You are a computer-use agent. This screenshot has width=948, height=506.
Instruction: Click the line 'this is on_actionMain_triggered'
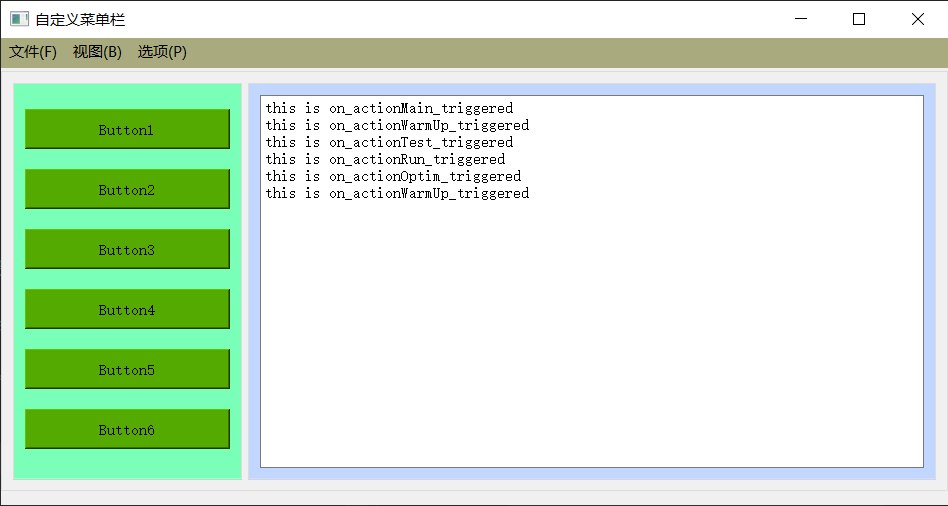pyautogui.click(x=389, y=108)
